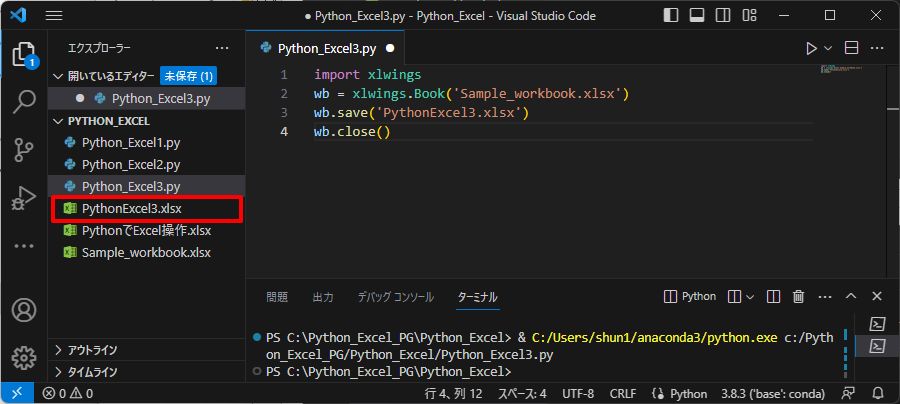
Task: Activate the Python_Excel3.py editor tab
Action: pos(325,49)
